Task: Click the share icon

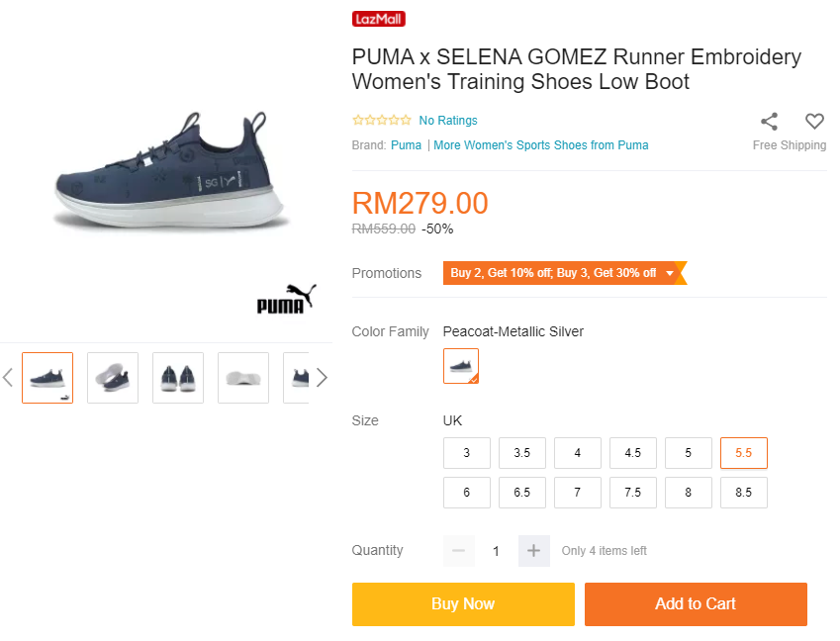Action: [x=769, y=122]
